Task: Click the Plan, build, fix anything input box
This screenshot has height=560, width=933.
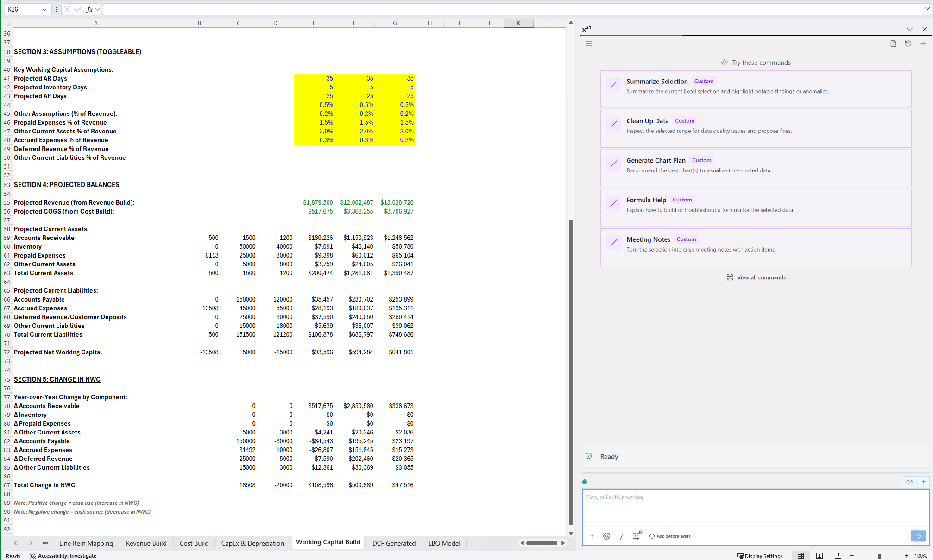Action: click(x=755, y=507)
